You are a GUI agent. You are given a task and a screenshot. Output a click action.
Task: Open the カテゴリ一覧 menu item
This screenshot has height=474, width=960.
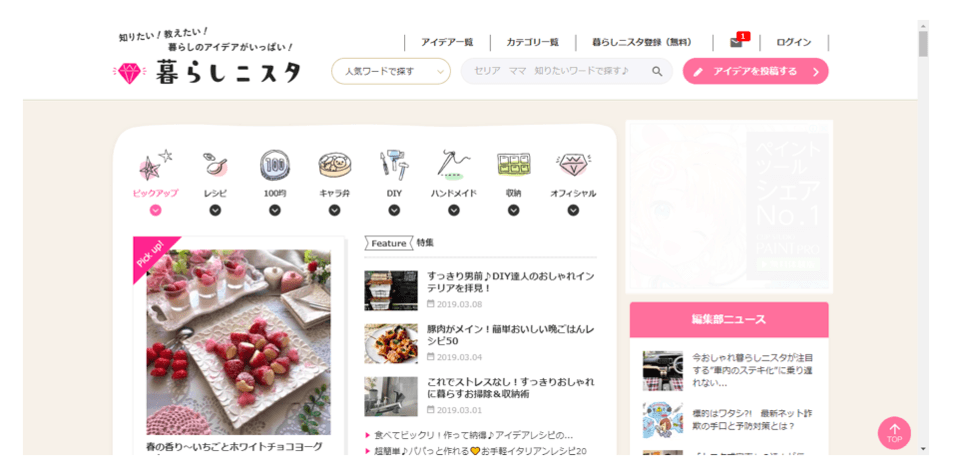pyautogui.click(x=533, y=42)
